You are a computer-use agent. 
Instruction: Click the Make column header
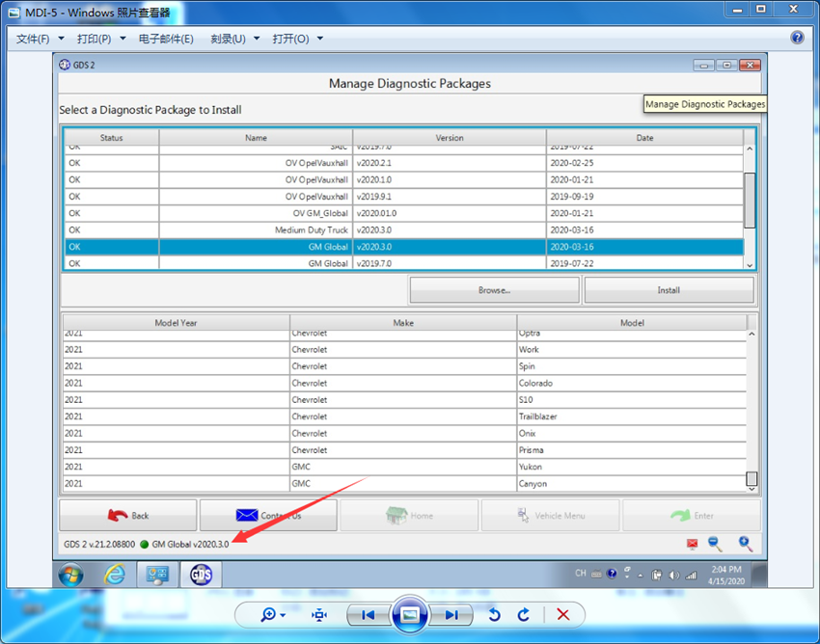(x=403, y=323)
